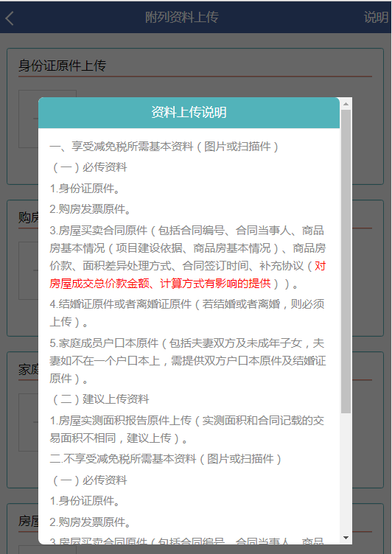The image size is (392, 554).
Task: Click the (二)建议上传资料 subheading
Action: [99, 399]
